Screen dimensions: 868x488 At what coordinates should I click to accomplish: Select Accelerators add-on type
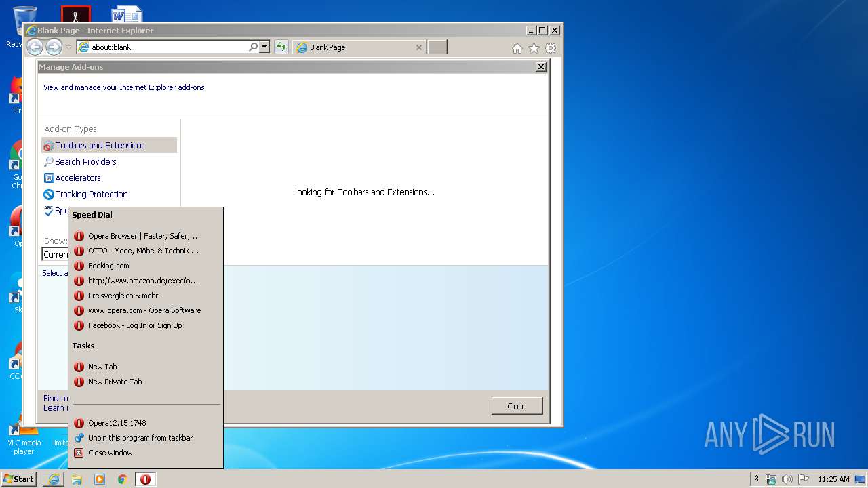(109, 178)
